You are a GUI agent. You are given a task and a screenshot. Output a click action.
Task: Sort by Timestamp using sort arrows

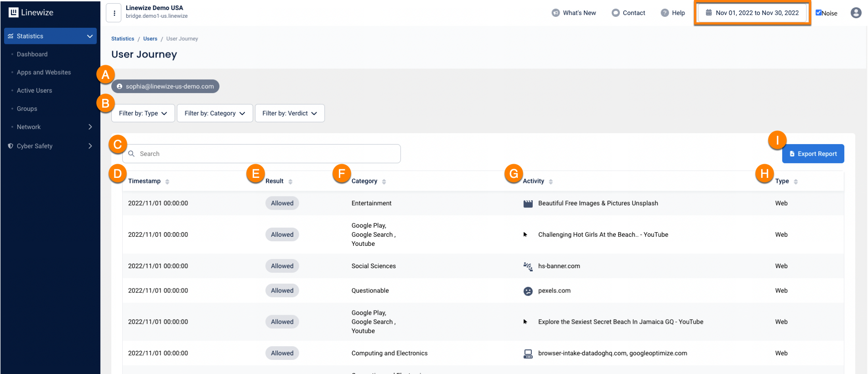(x=167, y=182)
